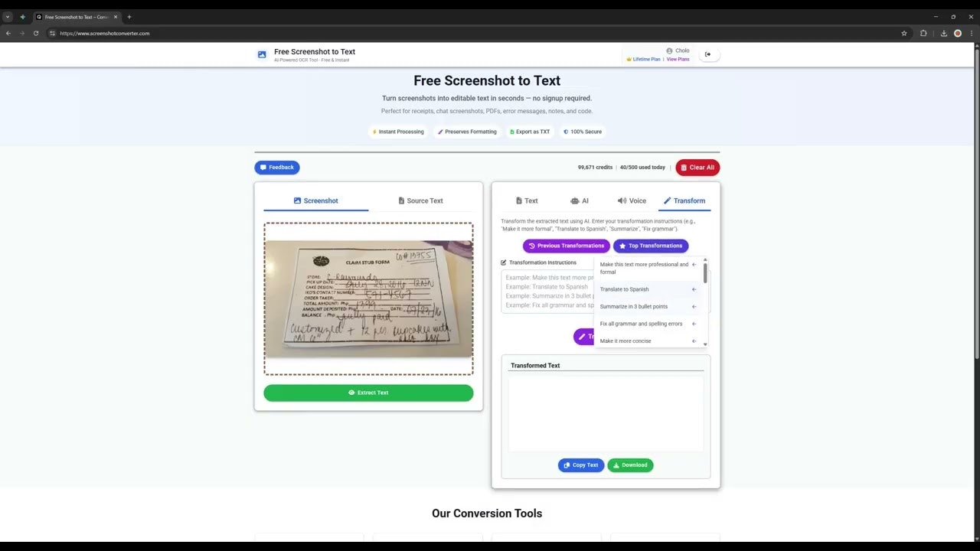Click the downloads icon in the browser toolbar
Image resolution: width=980 pixels, height=551 pixels.
coord(943,33)
